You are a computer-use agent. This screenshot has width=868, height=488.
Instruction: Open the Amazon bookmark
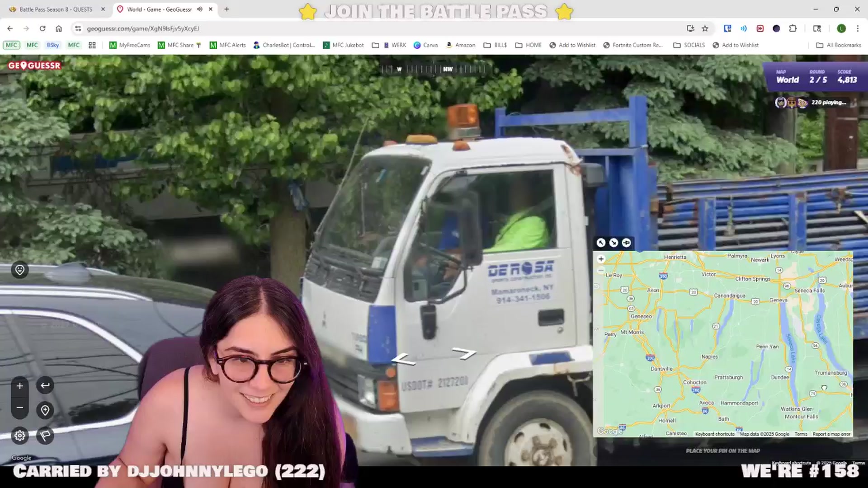click(x=460, y=45)
